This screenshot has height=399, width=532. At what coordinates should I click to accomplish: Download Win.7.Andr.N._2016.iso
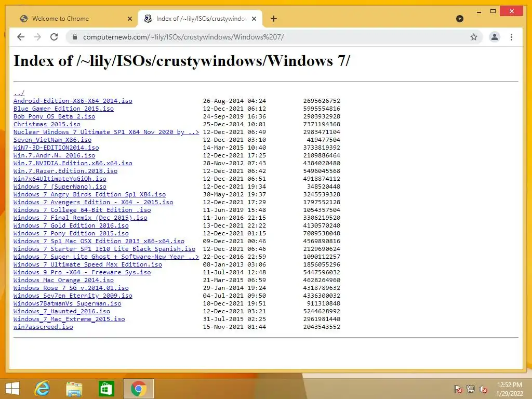[x=54, y=155]
